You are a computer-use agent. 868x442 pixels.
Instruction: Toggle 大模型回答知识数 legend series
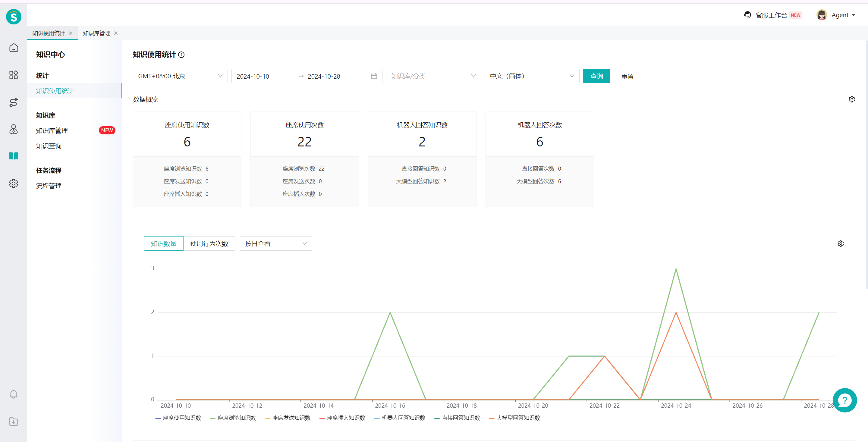514,418
